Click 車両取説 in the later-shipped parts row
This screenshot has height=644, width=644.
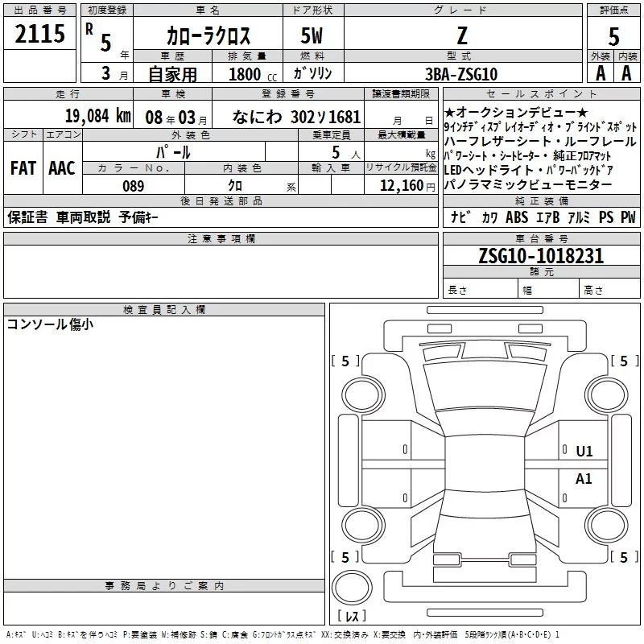[x=84, y=217]
